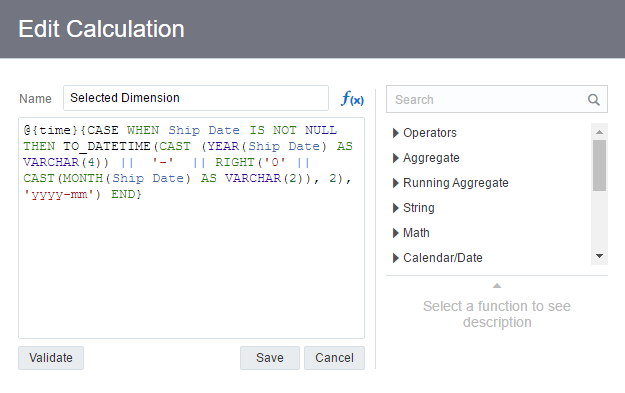The width and height of the screenshot is (625, 393).
Task: Select the Running Aggregate label
Action: [x=456, y=183]
